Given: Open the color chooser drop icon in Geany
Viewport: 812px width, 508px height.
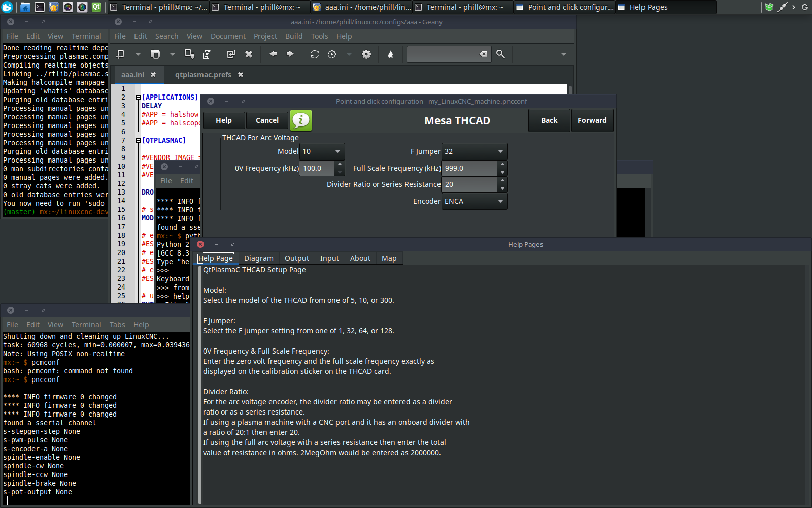Looking at the screenshot, I should (390, 54).
